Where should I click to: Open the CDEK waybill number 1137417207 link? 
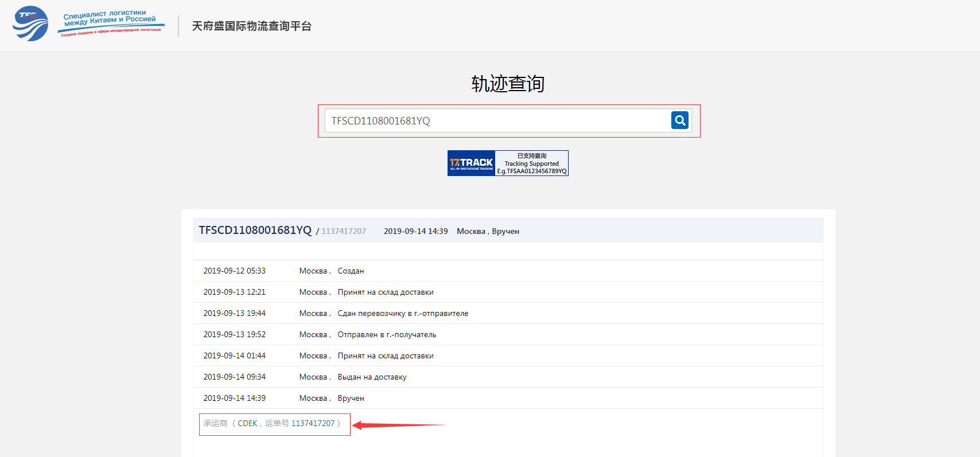(313, 424)
